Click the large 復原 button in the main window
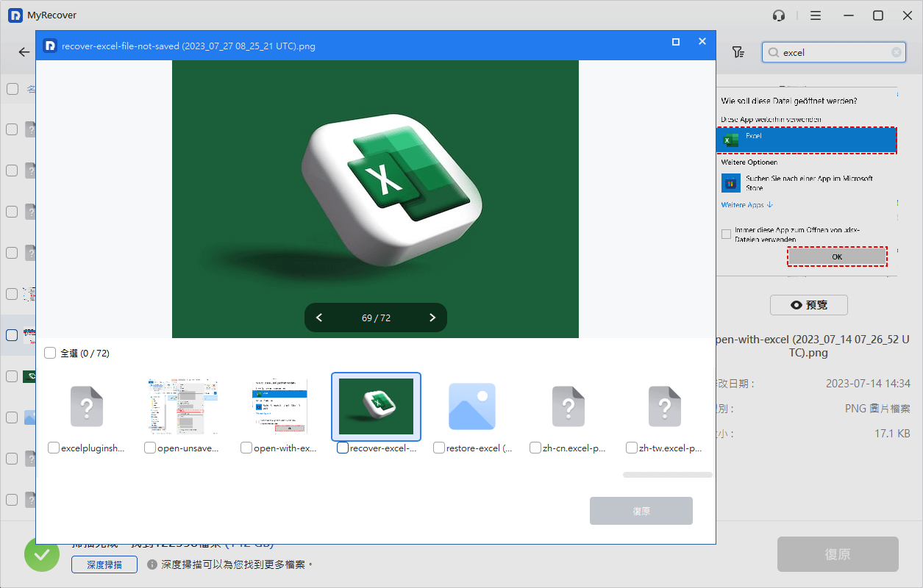 (838, 554)
